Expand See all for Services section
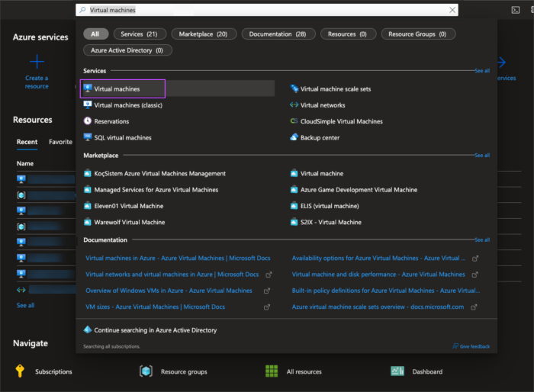Image resolution: width=534 pixels, height=392 pixels. pos(482,71)
